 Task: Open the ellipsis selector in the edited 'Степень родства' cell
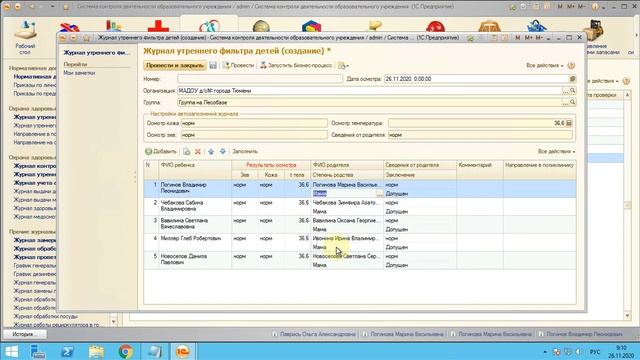tap(380, 194)
